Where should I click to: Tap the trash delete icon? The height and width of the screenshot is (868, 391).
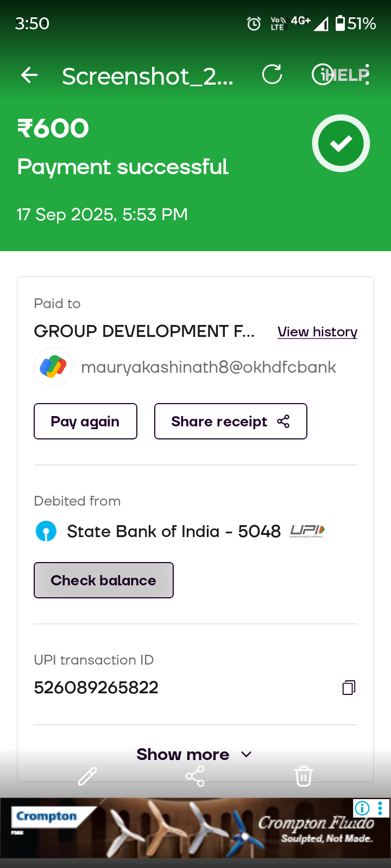pyautogui.click(x=304, y=776)
